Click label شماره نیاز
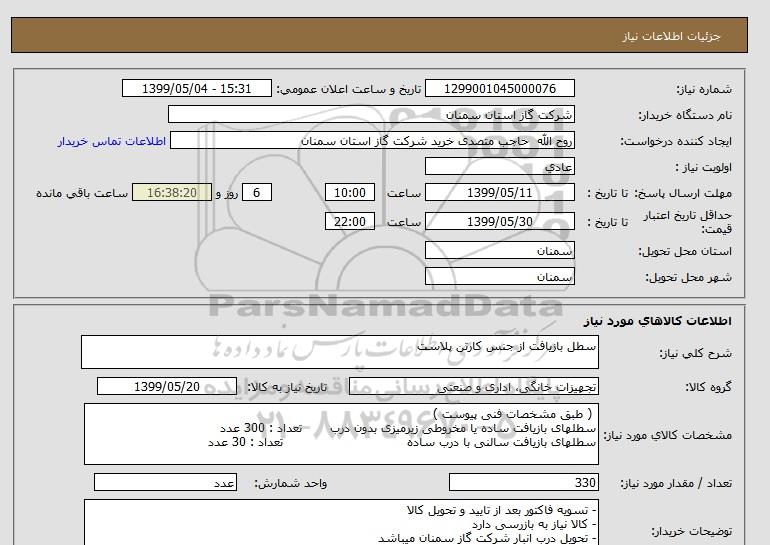The width and height of the screenshot is (770, 545). click(704, 89)
